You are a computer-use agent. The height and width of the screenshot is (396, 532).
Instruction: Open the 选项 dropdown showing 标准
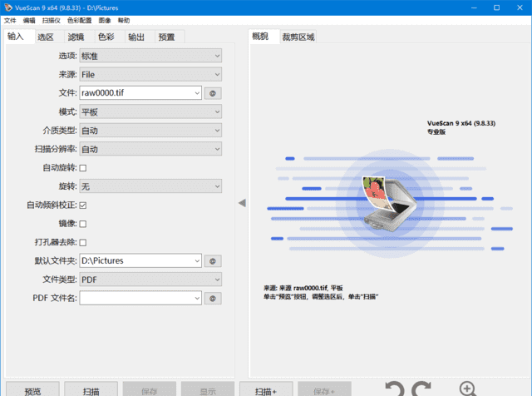[150, 56]
